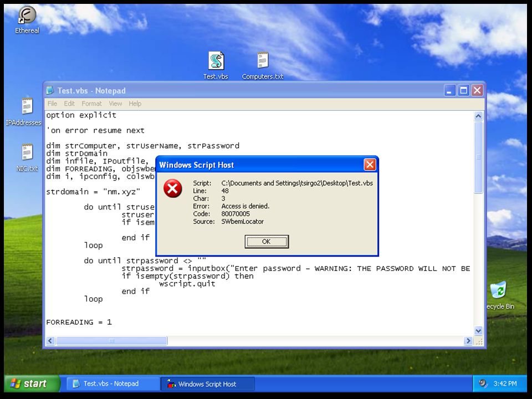532x399 pixels.
Task: Click 'if isempty(strpassword) then' line
Action: point(188,276)
